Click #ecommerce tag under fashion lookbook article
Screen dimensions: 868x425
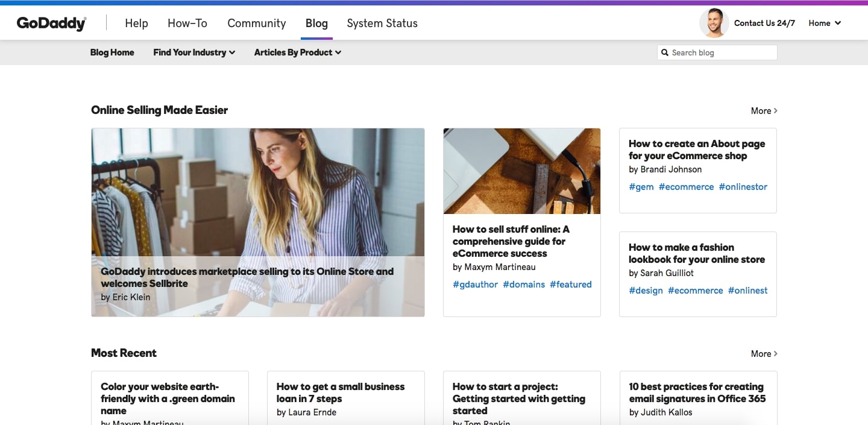(695, 291)
